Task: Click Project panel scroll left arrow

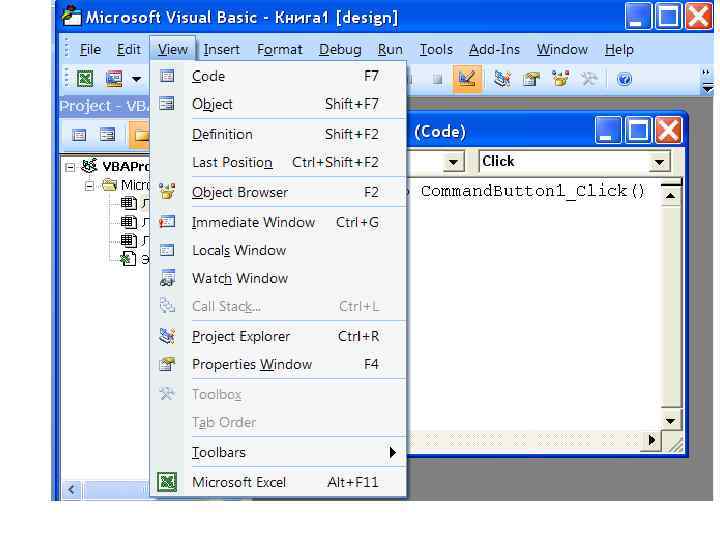Action: 71,489
